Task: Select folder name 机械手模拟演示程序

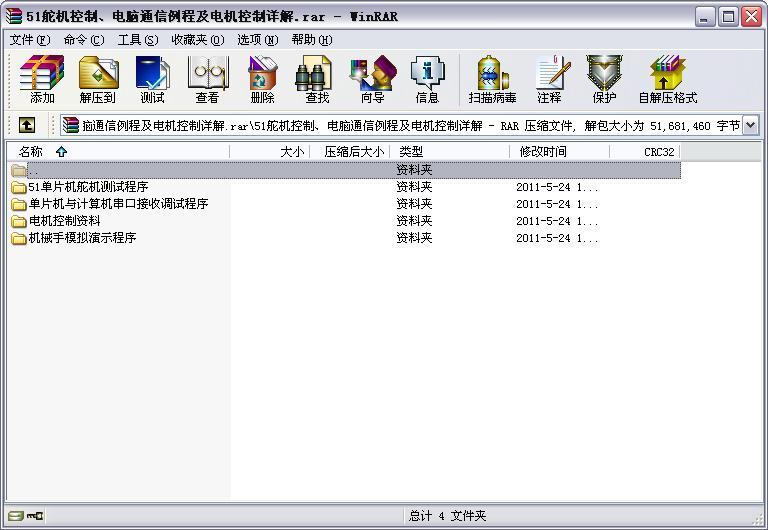Action: coord(82,238)
